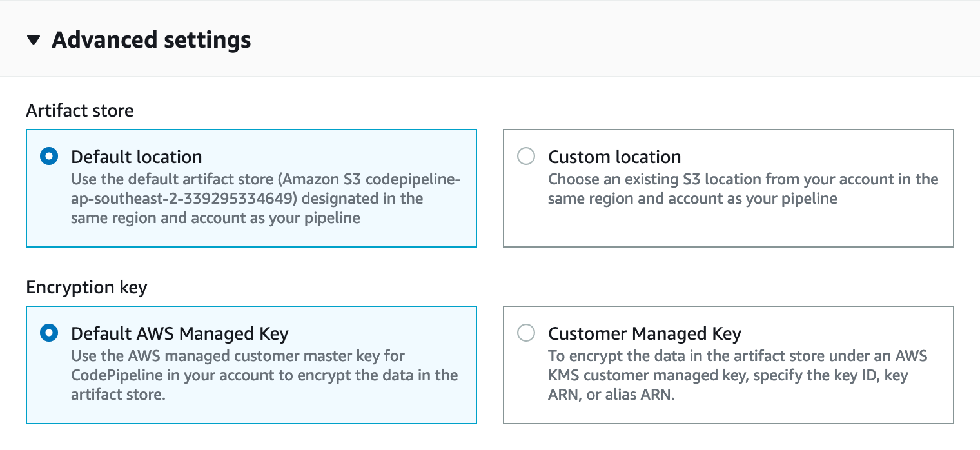Screen dimensions: 980x450
Task: Choose the Default AWS Managed Key radio button
Action: pos(49,333)
